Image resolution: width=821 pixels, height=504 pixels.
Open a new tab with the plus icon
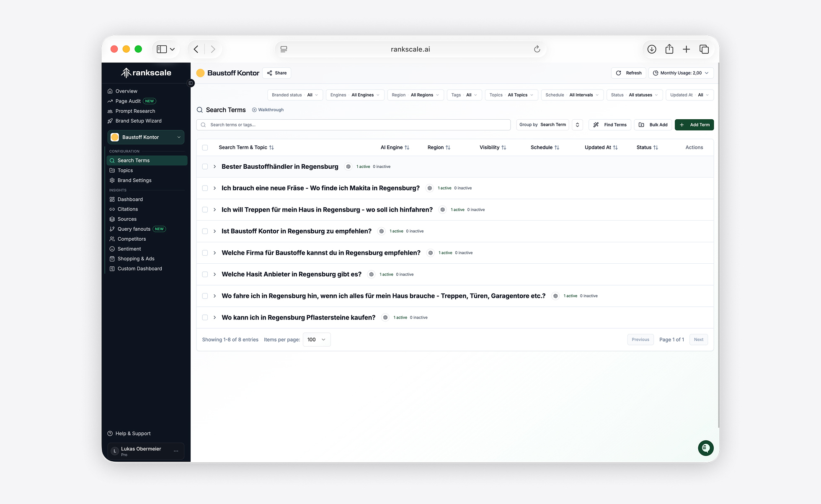(x=686, y=49)
